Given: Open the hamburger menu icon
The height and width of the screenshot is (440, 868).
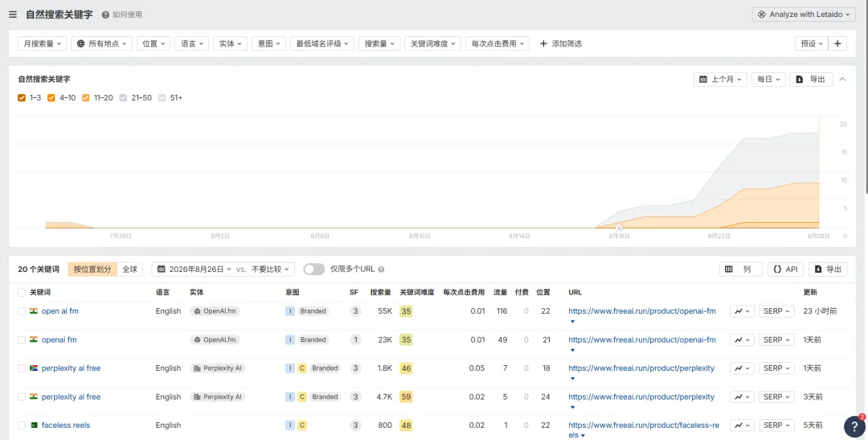Looking at the screenshot, I should pyautogui.click(x=13, y=14).
